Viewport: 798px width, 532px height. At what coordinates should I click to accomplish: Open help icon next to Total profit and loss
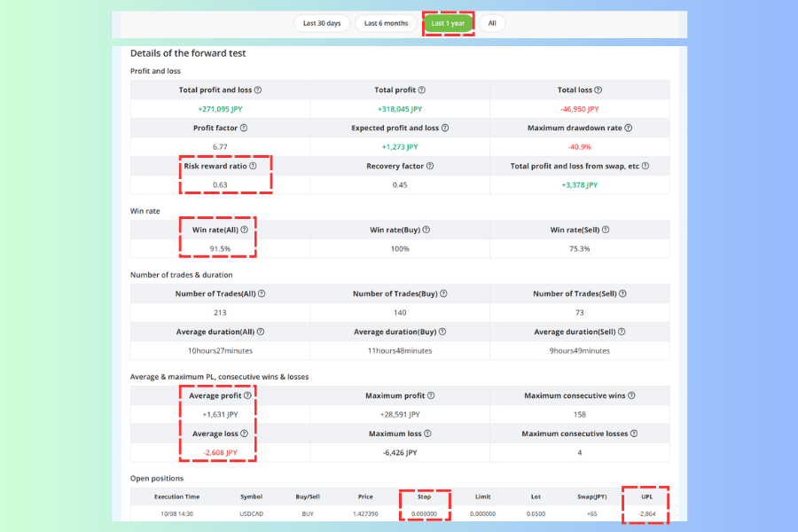tap(258, 90)
